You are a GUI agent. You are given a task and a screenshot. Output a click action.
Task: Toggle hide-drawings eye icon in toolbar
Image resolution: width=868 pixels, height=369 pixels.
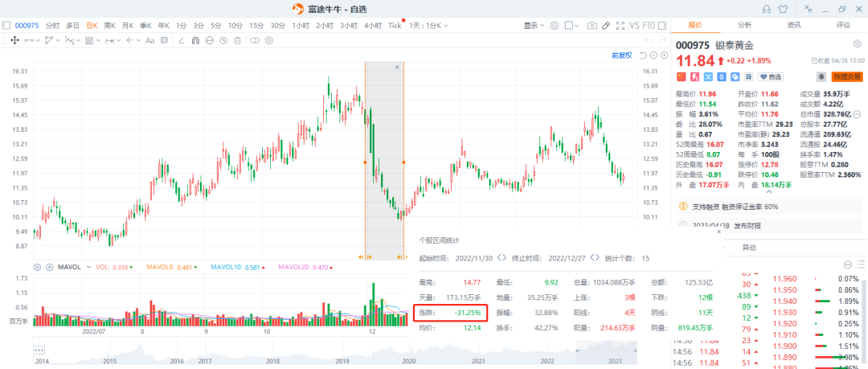click(223, 40)
